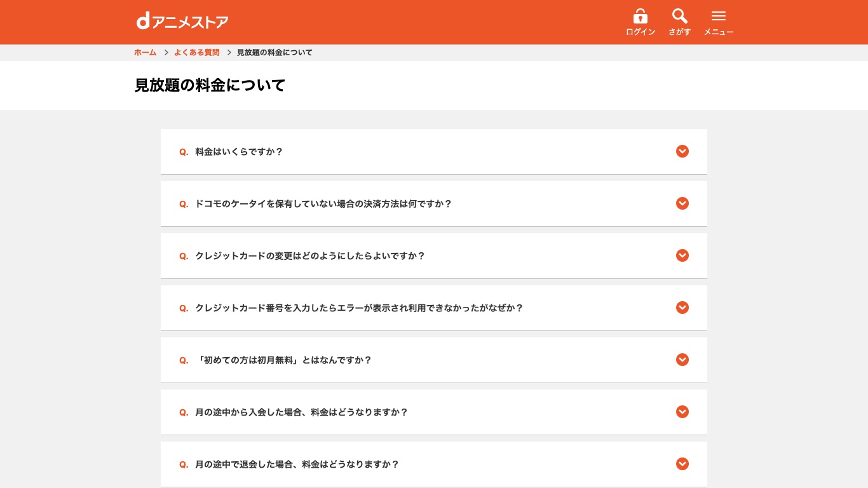Image resolution: width=868 pixels, height=488 pixels.
Task: Click text 「初めての方は初月無料」とはなんですか？
Action: click(x=283, y=360)
